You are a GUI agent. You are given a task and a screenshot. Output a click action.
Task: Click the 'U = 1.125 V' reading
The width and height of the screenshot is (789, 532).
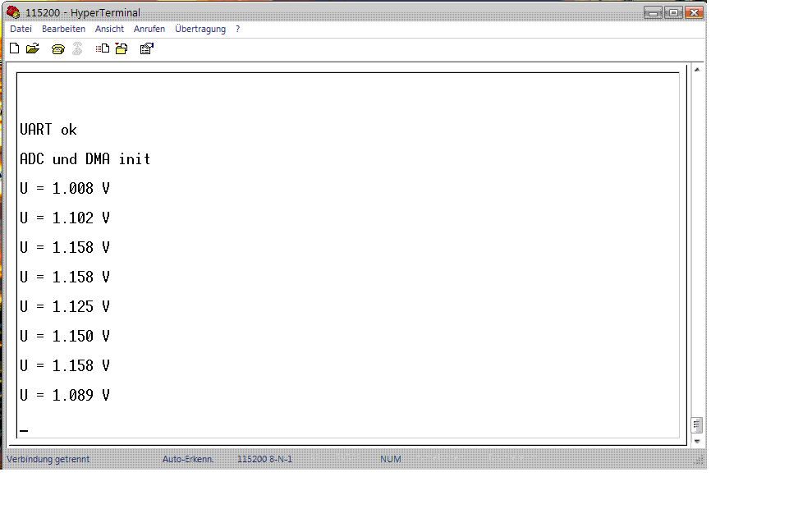[64, 306]
